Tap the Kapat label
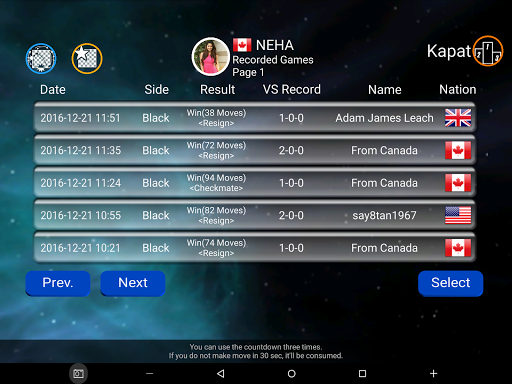The image size is (512, 384). (449, 51)
